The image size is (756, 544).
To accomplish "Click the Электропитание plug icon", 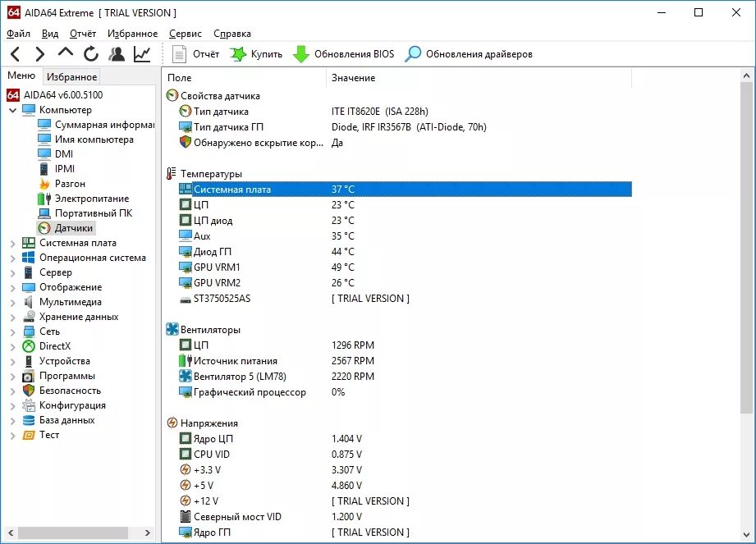I will 44,199.
